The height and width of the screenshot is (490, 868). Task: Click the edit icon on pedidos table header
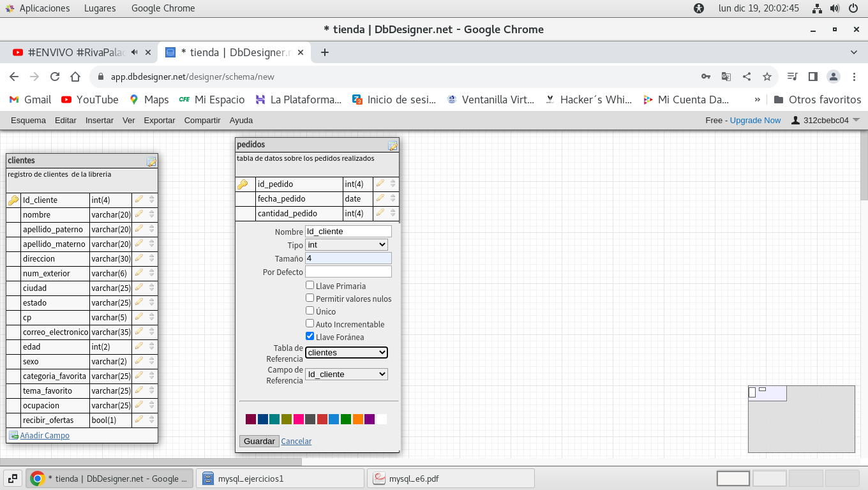tap(393, 146)
